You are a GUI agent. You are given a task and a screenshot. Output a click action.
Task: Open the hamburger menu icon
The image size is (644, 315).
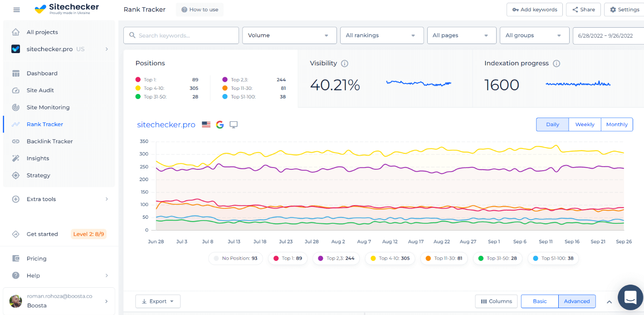point(16,10)
